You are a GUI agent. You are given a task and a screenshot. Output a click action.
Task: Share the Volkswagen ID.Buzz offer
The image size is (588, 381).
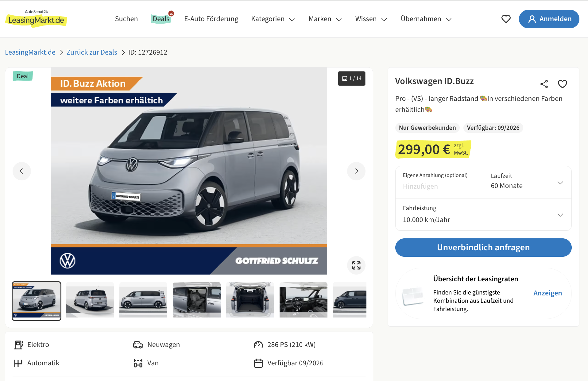544,84
